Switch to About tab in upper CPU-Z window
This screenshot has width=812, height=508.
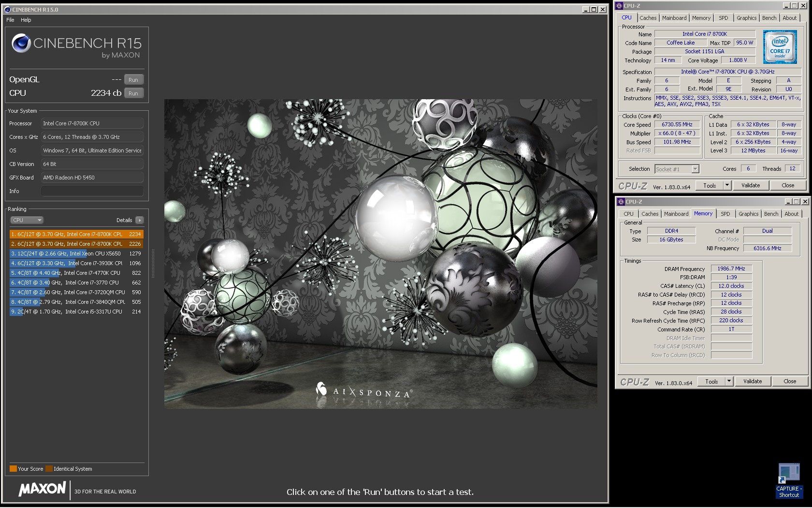click(790, 18)
